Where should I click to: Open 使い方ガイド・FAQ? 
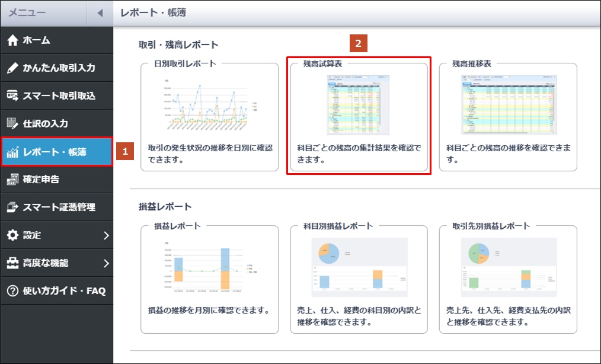coord(57,290)
